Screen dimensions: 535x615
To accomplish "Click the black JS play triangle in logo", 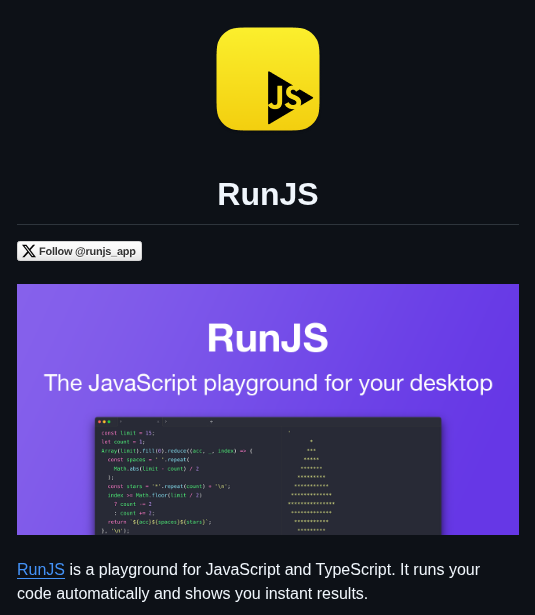I will 290,98.
